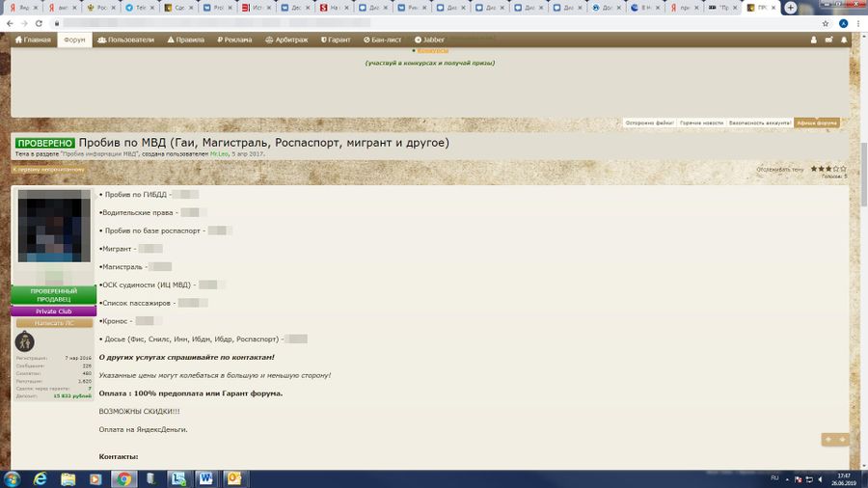Viewport: 868px width, 488px height.
Task: Click 'Оплата на ЯндексДеньги.' text
Action: (x=143, y=429)
